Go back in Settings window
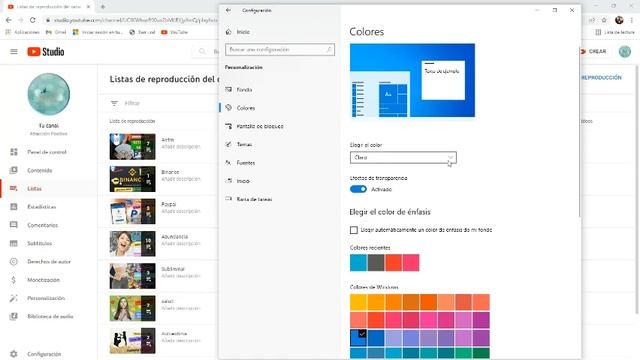This screenshot has width=640, height=360. pos(228,10)
